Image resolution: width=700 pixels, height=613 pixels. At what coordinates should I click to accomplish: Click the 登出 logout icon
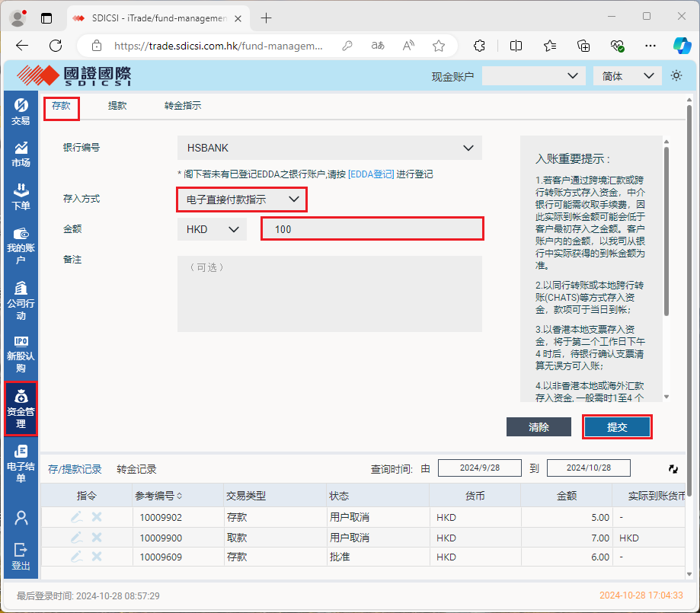coord(21,555)
